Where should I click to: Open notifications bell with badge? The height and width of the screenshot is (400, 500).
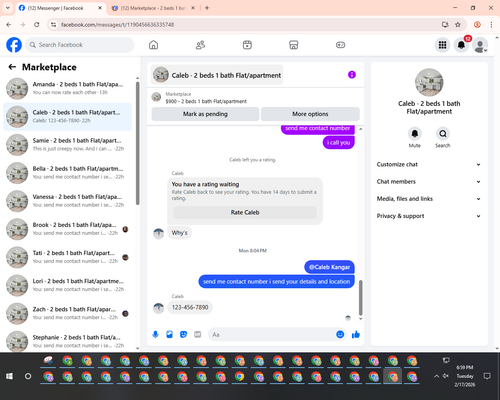[x=461, y=45]
